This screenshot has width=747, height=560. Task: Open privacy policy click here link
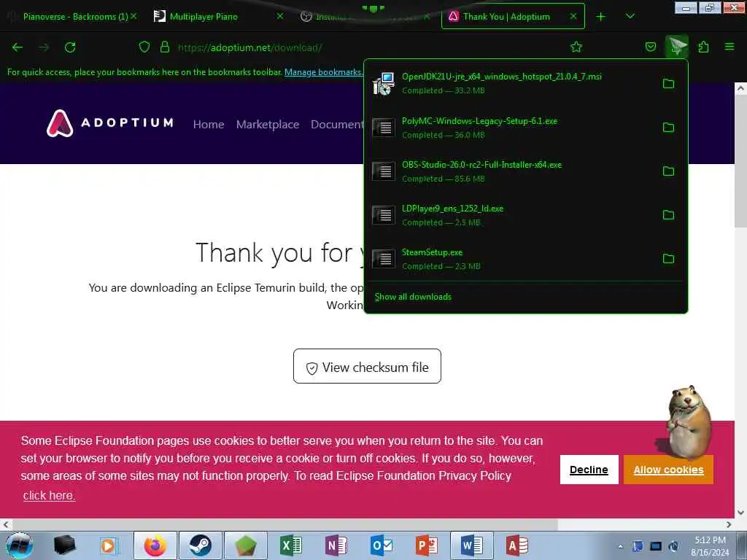pyautogui.click(x=49, y=495)
